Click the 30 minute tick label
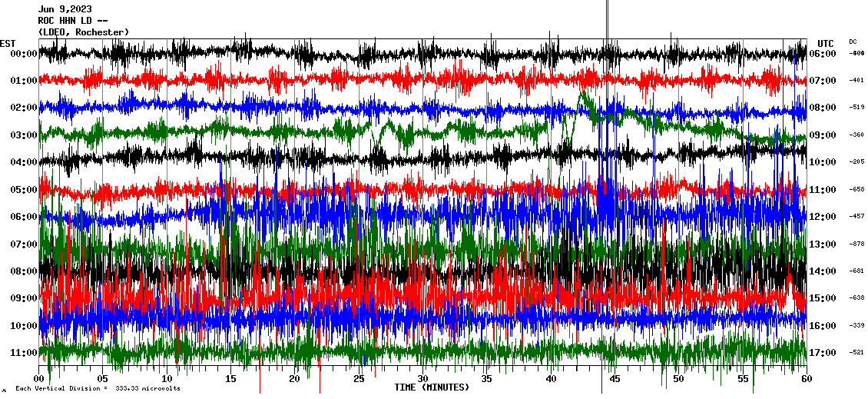This screenshot has height=399, width=868. pyautogui.click(x=422, y=379)
